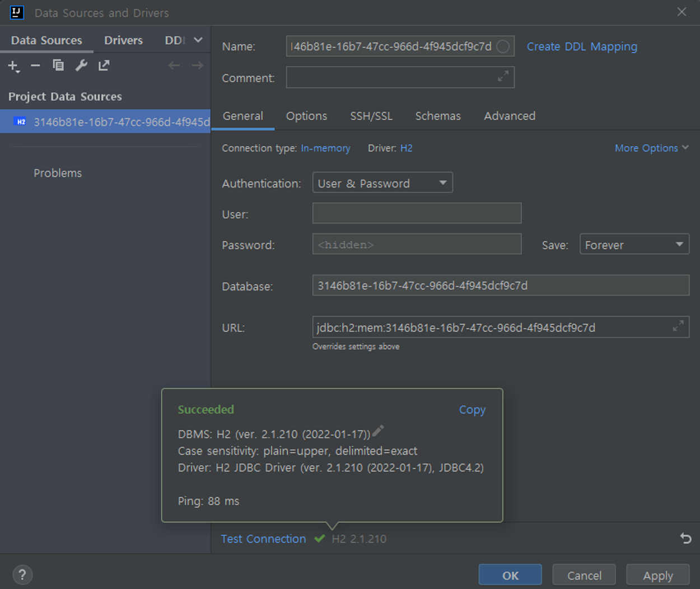This screenshot has height=589, width=700.
Task: Go forward with right arrow
Action: point(197,66)
